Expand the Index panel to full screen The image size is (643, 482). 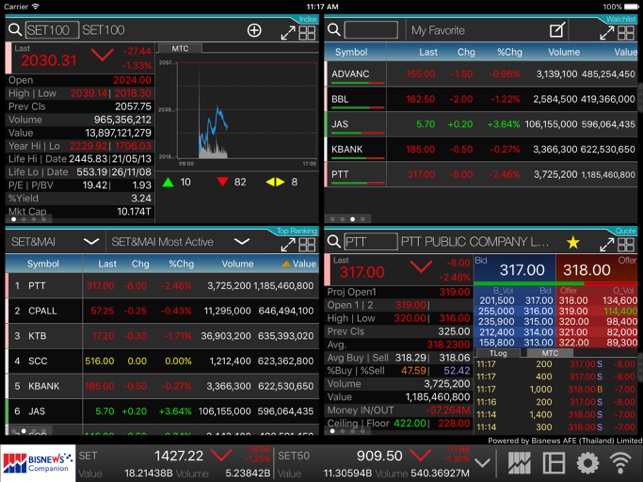click(288, 33)
